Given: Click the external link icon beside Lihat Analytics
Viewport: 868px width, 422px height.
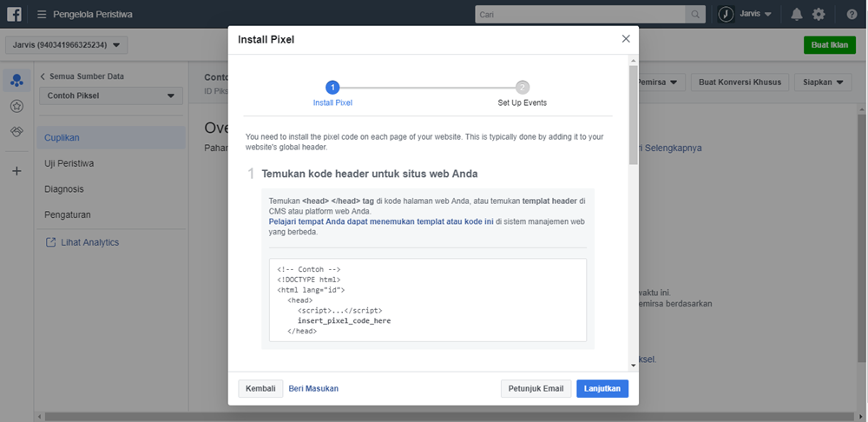Looking at the screenshot, I should [x=50, y=242].
